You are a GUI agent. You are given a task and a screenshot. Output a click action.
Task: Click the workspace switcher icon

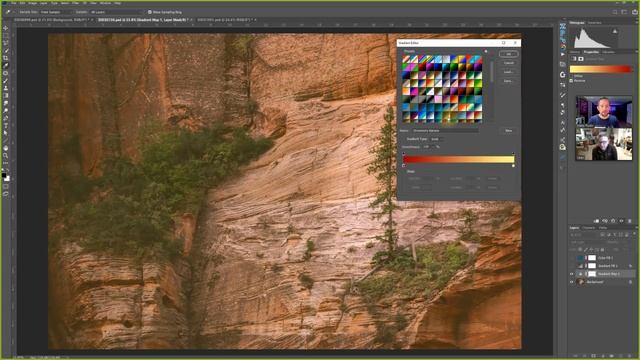point(624,12)
